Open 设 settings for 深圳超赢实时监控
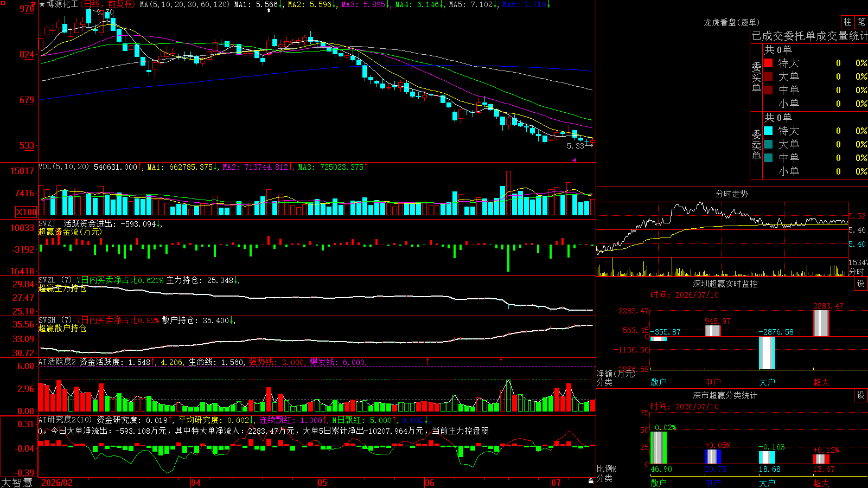 [861, 284]
